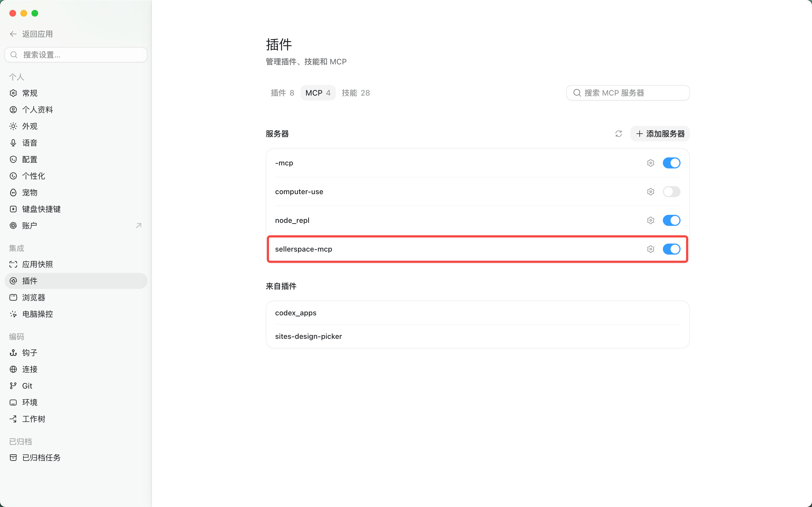Screen dimensions: 812x507
Task: Open 外观 appearance settings
Action: 76,126
